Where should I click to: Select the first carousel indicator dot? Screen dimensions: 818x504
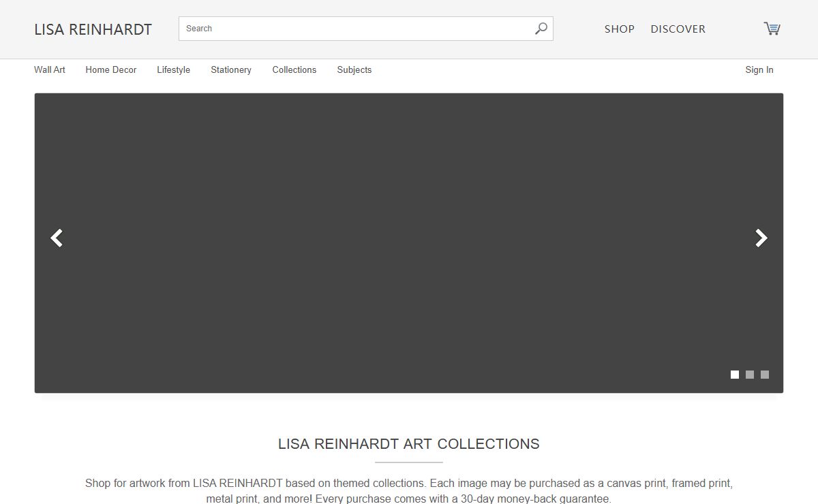(x=735, y=375)
